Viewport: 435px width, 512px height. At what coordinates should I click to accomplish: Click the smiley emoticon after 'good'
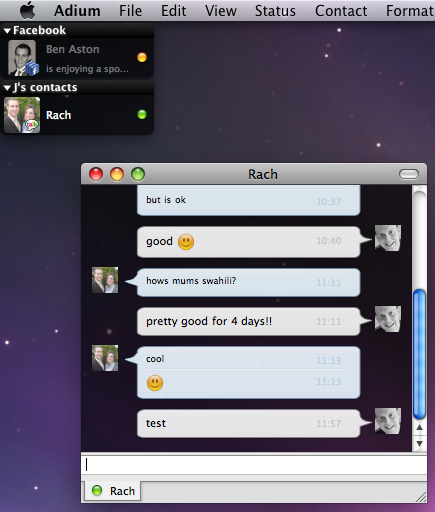tap(186, 242)
